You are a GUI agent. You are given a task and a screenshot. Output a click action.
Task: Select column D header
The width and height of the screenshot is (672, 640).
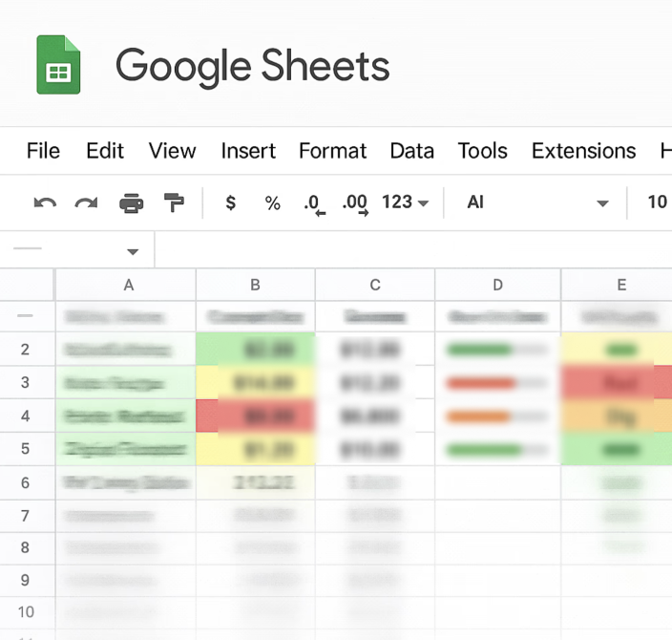497,285
